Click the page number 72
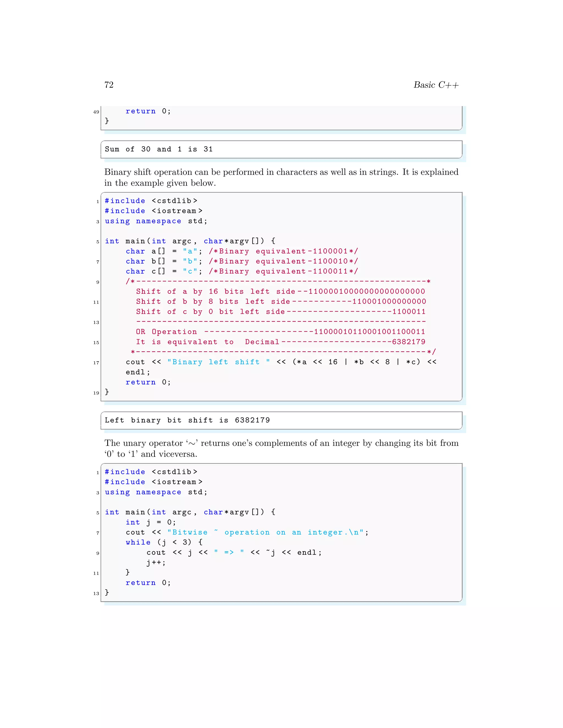The image size is (563, 728). [x=109, y=85]
